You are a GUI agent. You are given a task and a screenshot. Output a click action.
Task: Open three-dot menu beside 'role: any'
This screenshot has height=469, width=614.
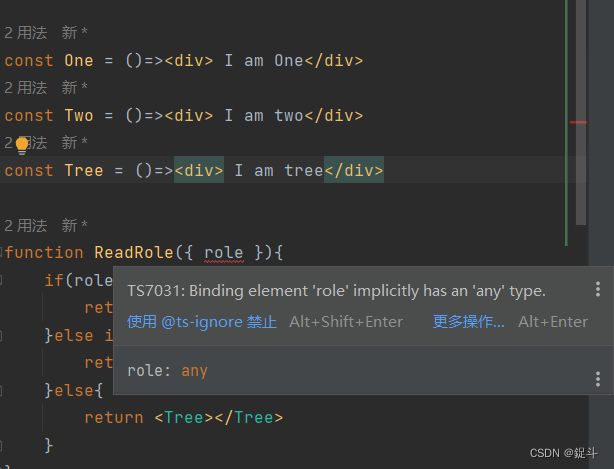[598, 379]
